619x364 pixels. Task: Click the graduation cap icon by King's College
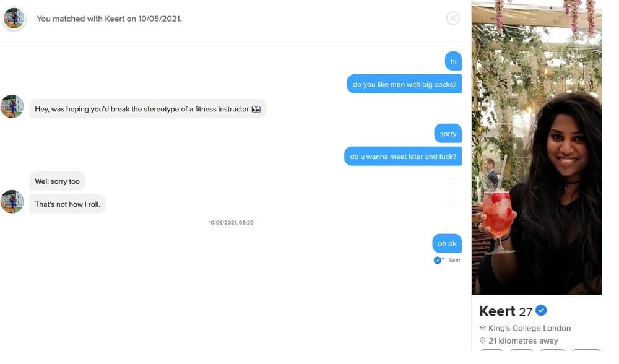click(x=482, y=327)
